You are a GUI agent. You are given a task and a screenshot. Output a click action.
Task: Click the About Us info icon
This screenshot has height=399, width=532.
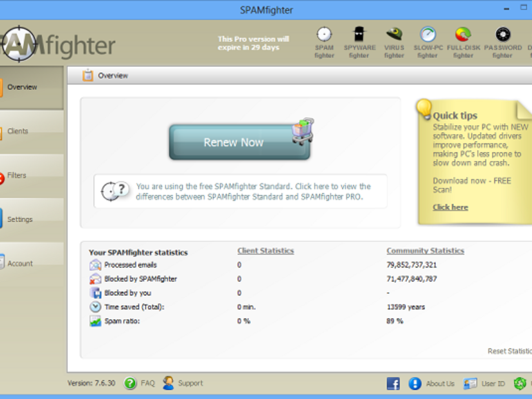coord(415,383)
